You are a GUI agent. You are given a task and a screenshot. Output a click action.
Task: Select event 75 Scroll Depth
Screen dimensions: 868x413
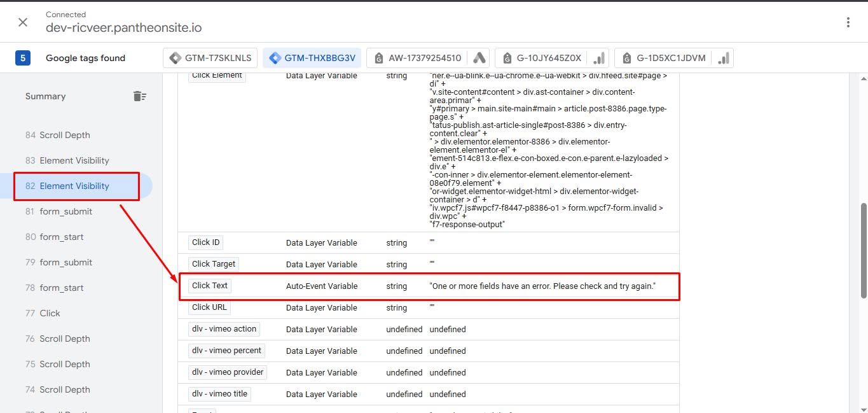coord(58,364)
